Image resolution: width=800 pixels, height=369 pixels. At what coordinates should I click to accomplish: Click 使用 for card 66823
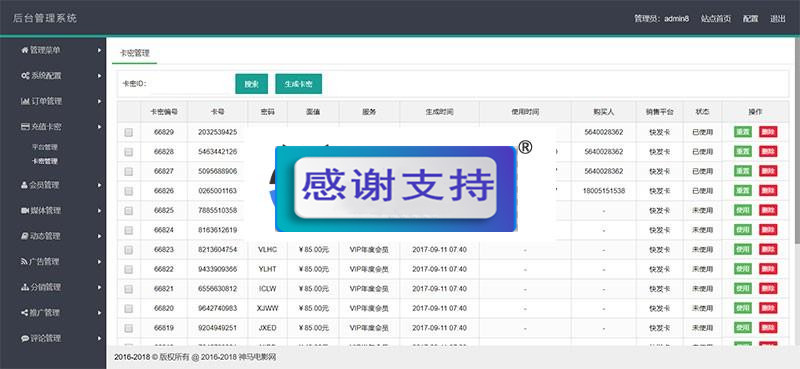point(743,249)
